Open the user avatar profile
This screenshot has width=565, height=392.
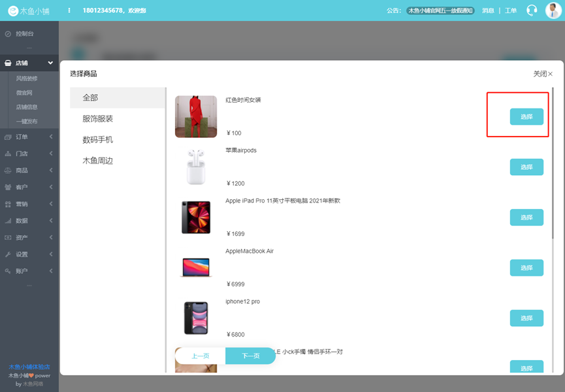[x=553, y=10]
